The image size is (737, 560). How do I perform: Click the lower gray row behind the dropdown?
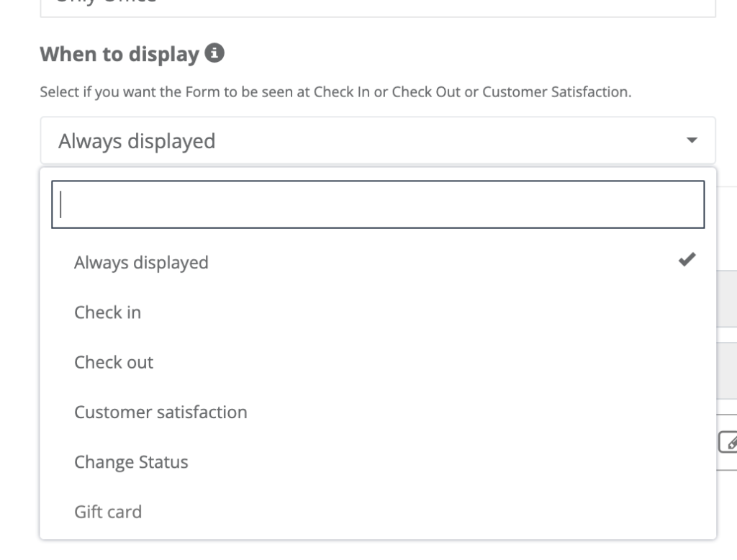(x=727, y=371)
